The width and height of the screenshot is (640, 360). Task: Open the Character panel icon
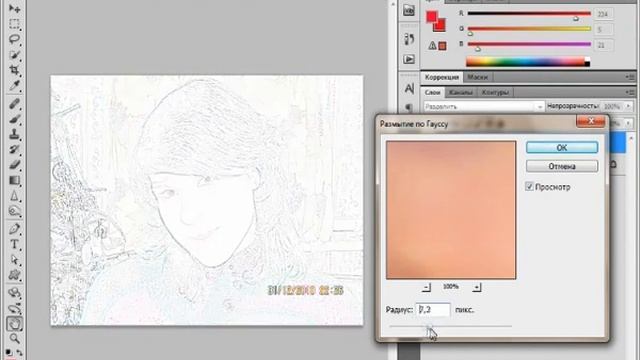coord(409,88)
